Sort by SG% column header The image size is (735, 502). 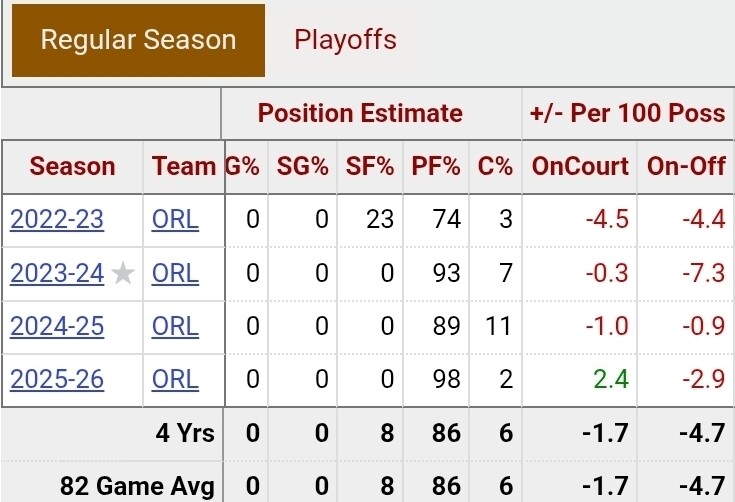point(303,167)
